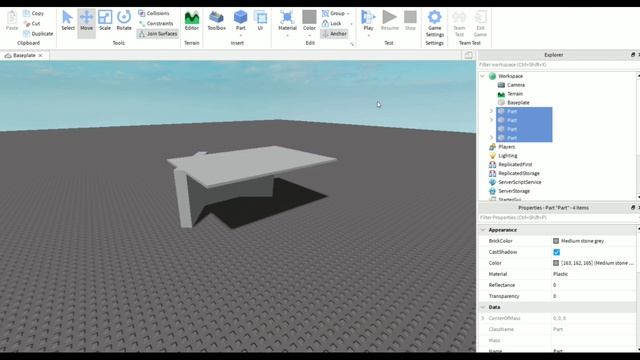The height and width of the screenshot is (360, 640).
Task: Collapse the Appearance properties section
Action: pyautogui.click(x=482, y=230)
